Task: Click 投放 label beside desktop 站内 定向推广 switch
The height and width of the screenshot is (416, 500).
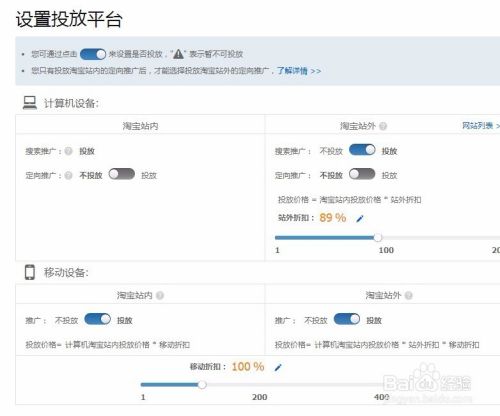Action: tap(149, 175)
